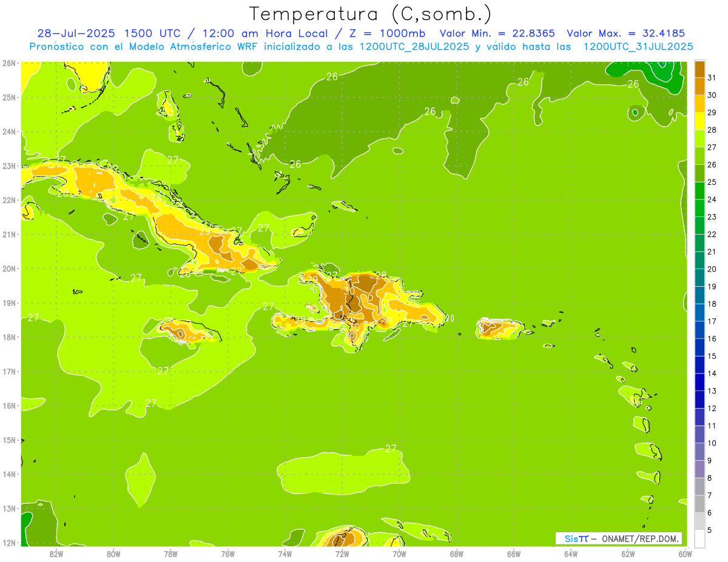Image resolution: width=728 pixels, height=562 pixels.
Task: Click the longitude axis label 72W
Action: [x=342, y=554]
